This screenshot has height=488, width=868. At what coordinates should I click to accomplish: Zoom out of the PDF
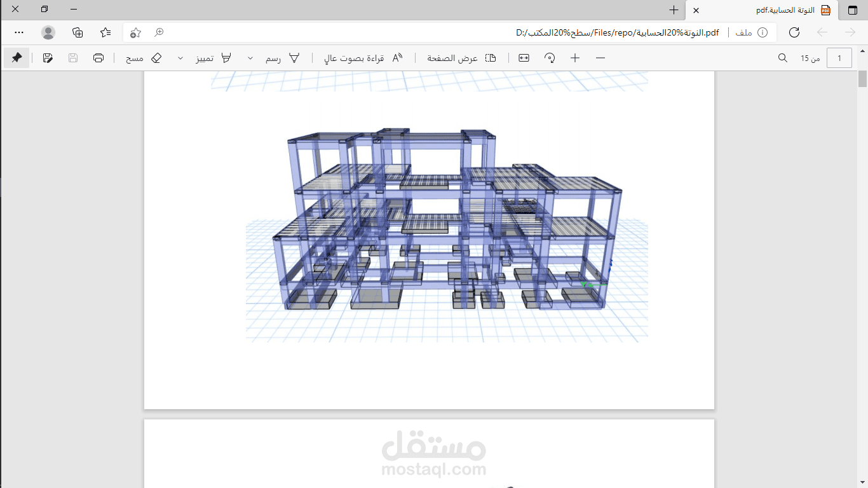click(x=600, y=58)
